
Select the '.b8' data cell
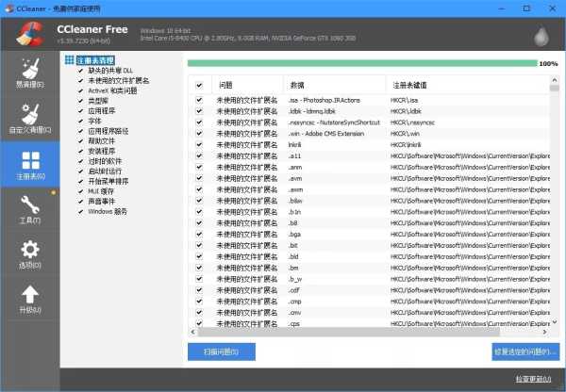click(x=293, y=223)
